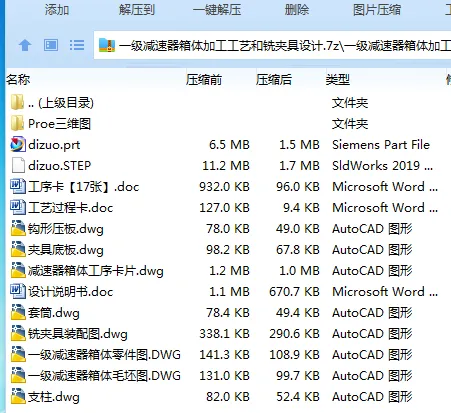Click 99.7 KB compressed size value
The height and width of the screenshot is (413, 451).
[x=298, y=376]
